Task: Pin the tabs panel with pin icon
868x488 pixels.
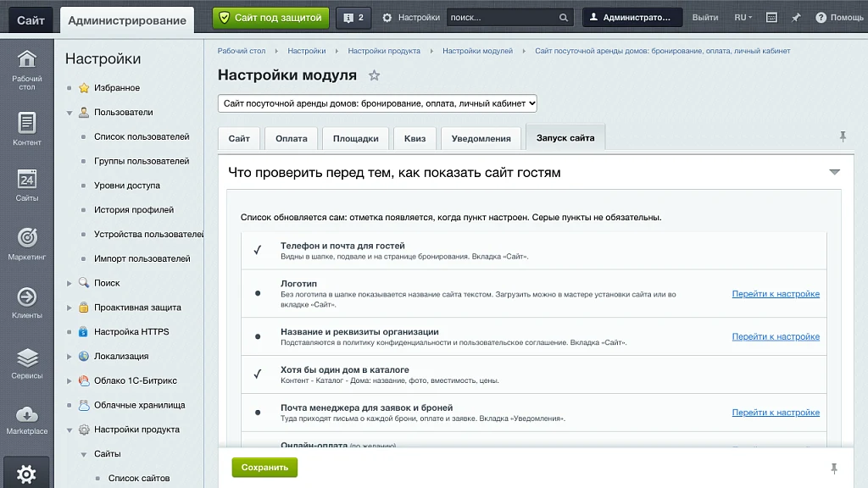Action: 843,136
